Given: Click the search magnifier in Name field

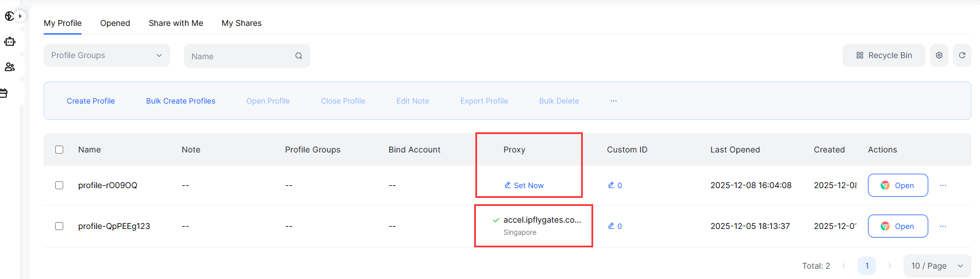Looking at the screenshot, I should tap(299, 56).
